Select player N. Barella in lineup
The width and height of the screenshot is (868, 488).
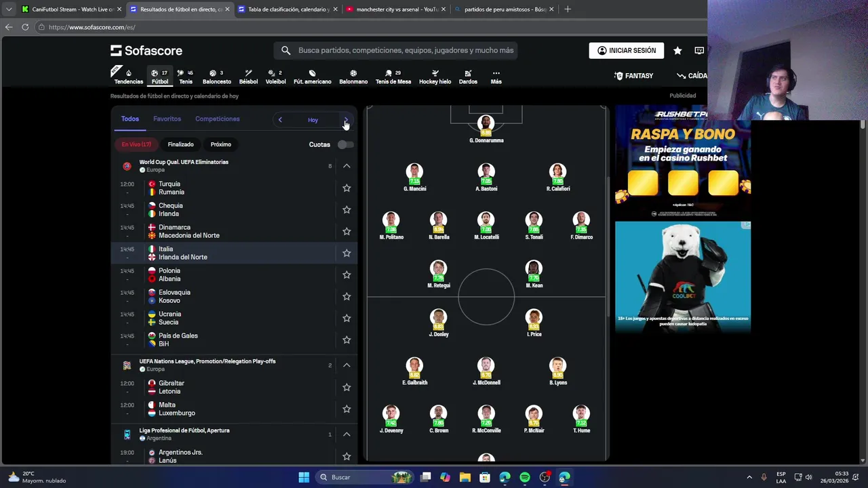tap(438, 226)
